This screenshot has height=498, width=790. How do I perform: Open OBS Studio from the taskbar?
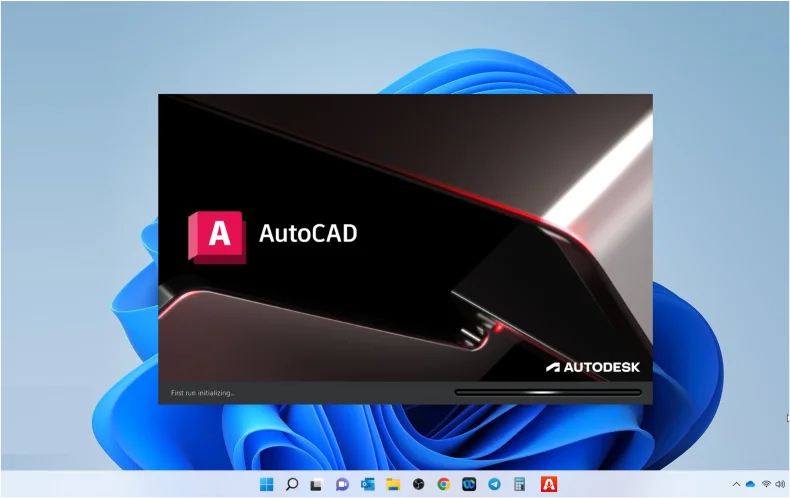pos(418,484)
